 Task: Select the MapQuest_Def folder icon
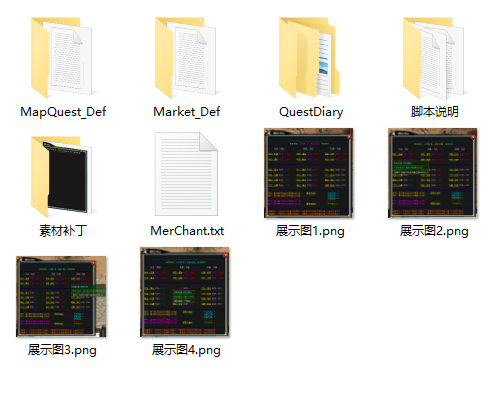pos(62,58)
